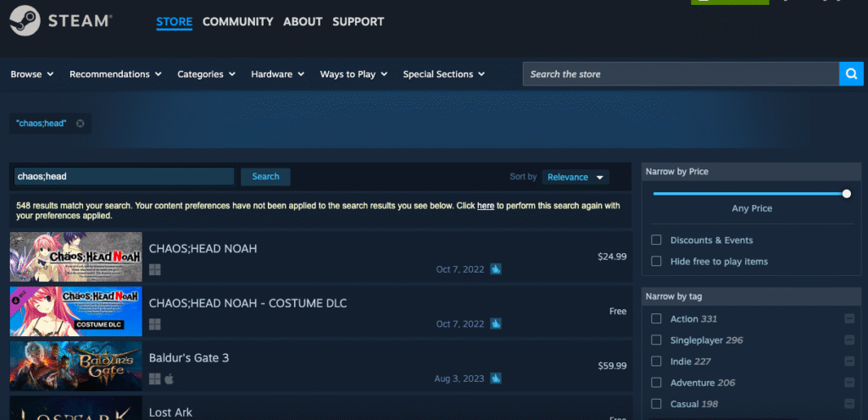Enable Discounts & Events checkbox

click(x=656, y=240)
